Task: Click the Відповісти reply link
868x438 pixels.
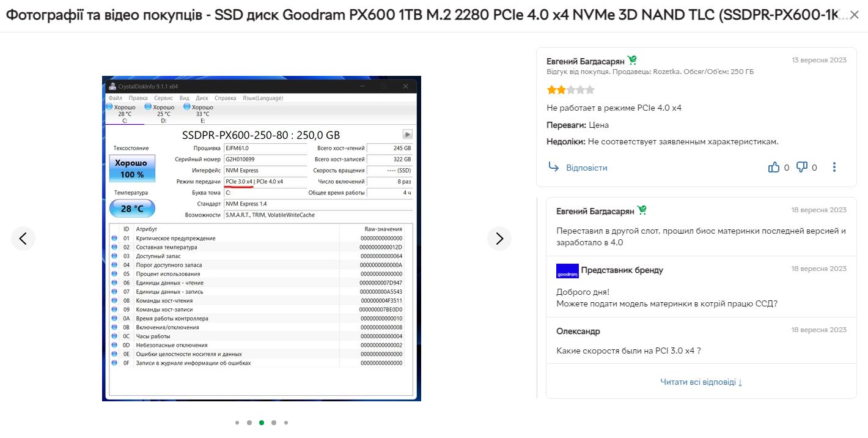Action: click(x=586, y=168)
